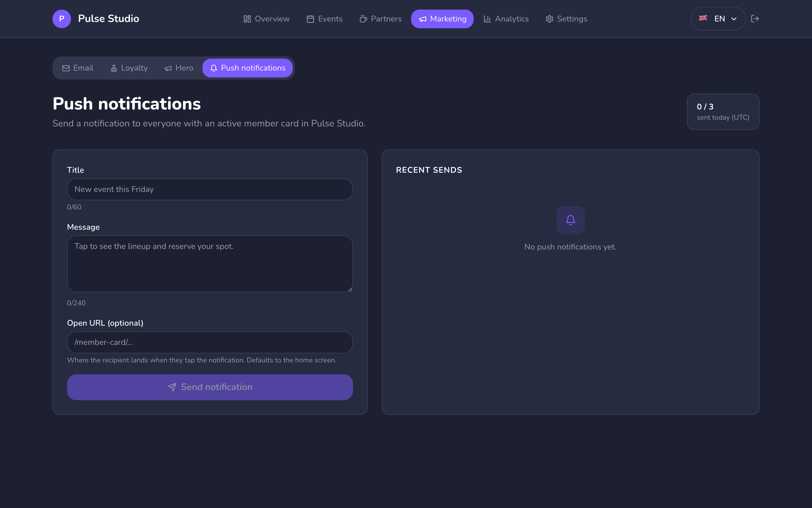812x508 pixels.
Task: Go to the Events section
Action: tap(325, 19)
